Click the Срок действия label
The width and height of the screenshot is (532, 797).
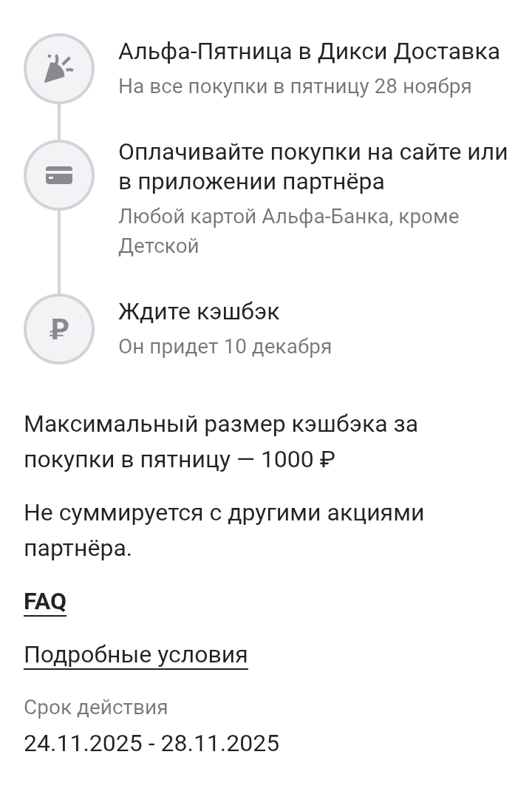[95, 708]
